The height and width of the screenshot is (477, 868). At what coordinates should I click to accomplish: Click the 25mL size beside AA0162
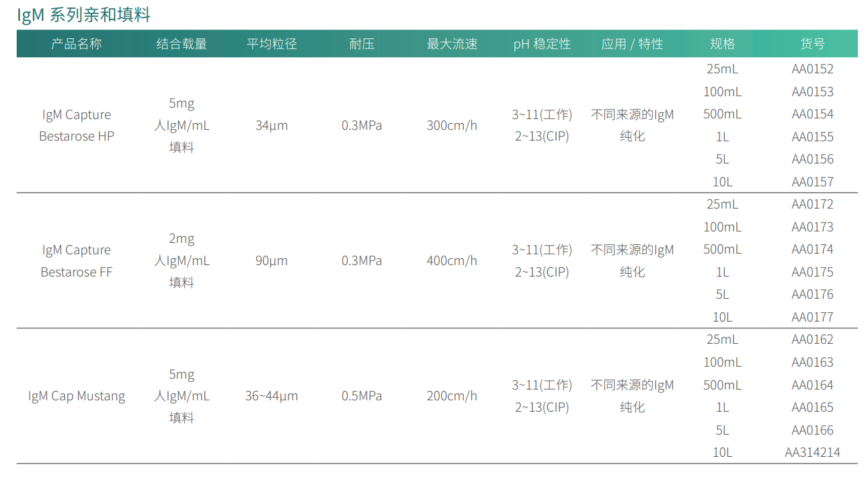[722, 339]
